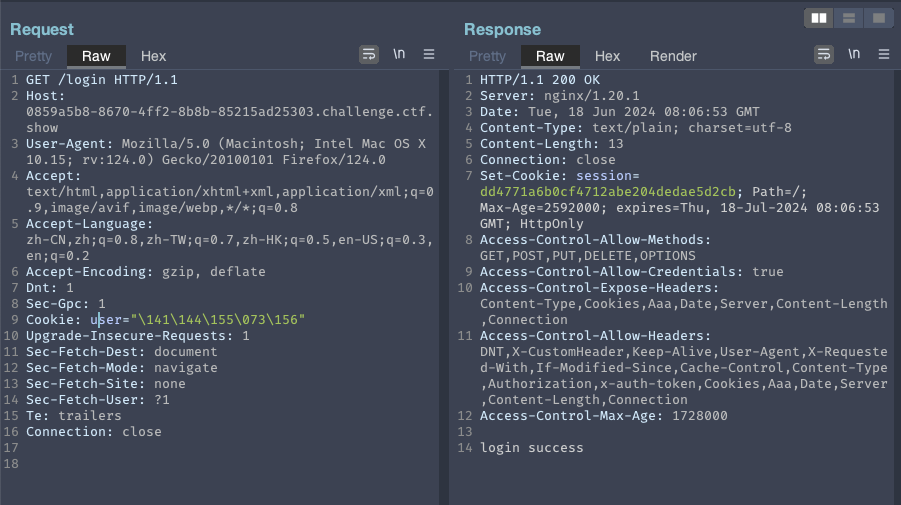Select the Raw tab in Request panel
Image resolution: width=901 pixels, height=505 pixels.
coord(96,56)
